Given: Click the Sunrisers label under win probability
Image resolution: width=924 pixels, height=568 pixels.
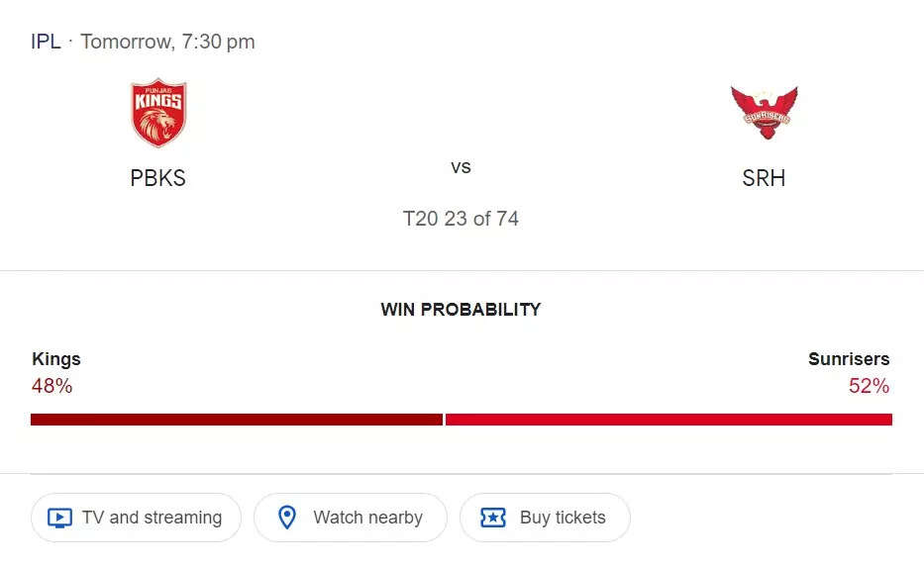Looking at the screenshot, I should (849, 359).
